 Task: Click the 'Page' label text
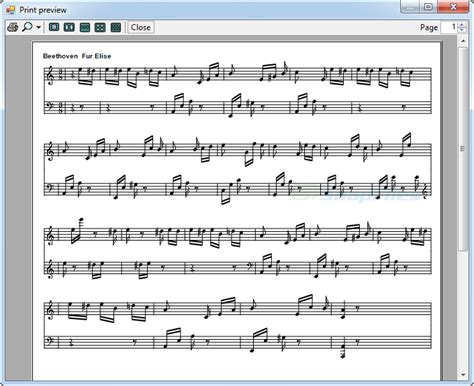click(429, 27)
